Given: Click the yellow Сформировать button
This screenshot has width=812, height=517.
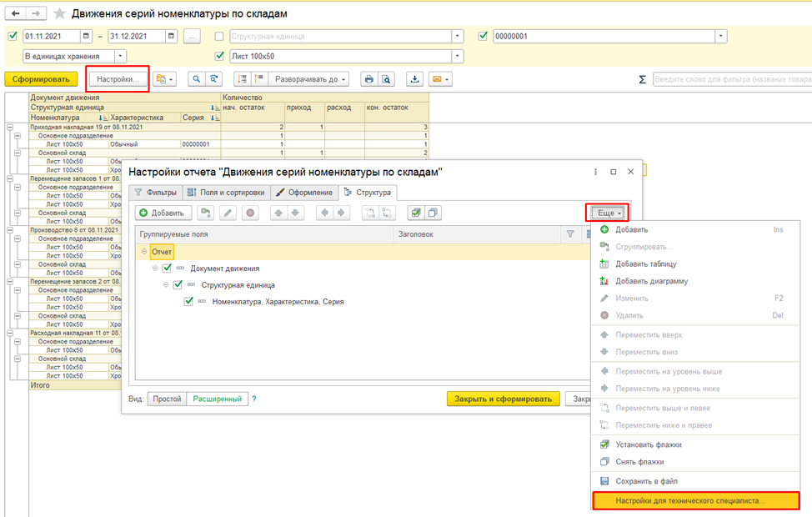Looking at the screenshot, I should pos(41,79).
